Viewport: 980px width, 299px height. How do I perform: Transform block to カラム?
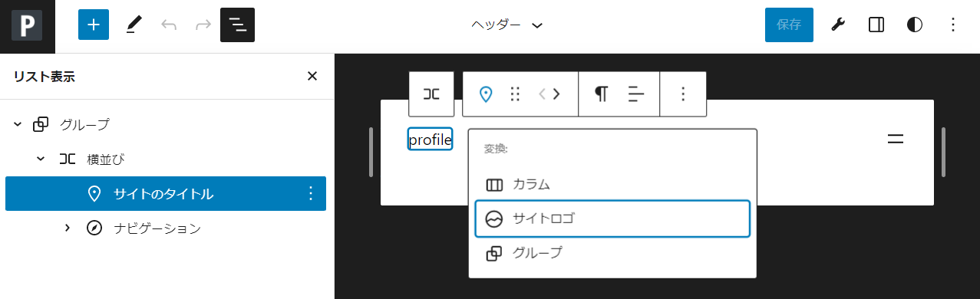pyautogui.click(x=612, y=185)
